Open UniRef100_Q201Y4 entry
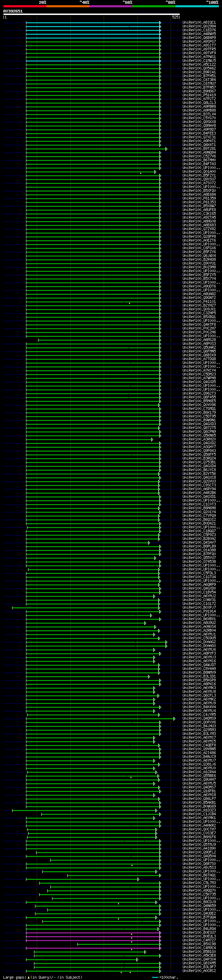 coord(199,512)
